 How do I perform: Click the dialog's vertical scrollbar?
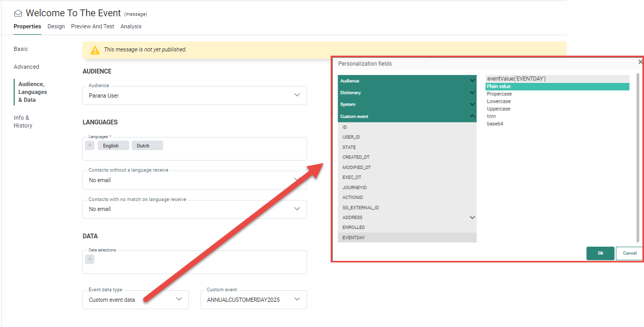[638, 157]
